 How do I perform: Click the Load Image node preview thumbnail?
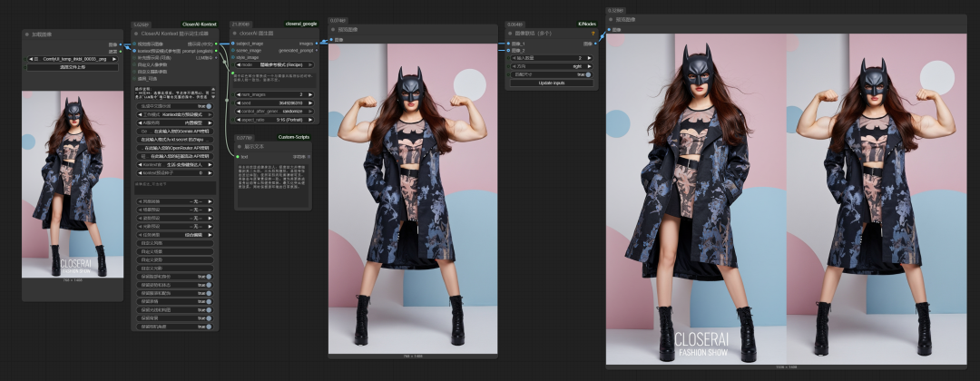pos(73,184)
